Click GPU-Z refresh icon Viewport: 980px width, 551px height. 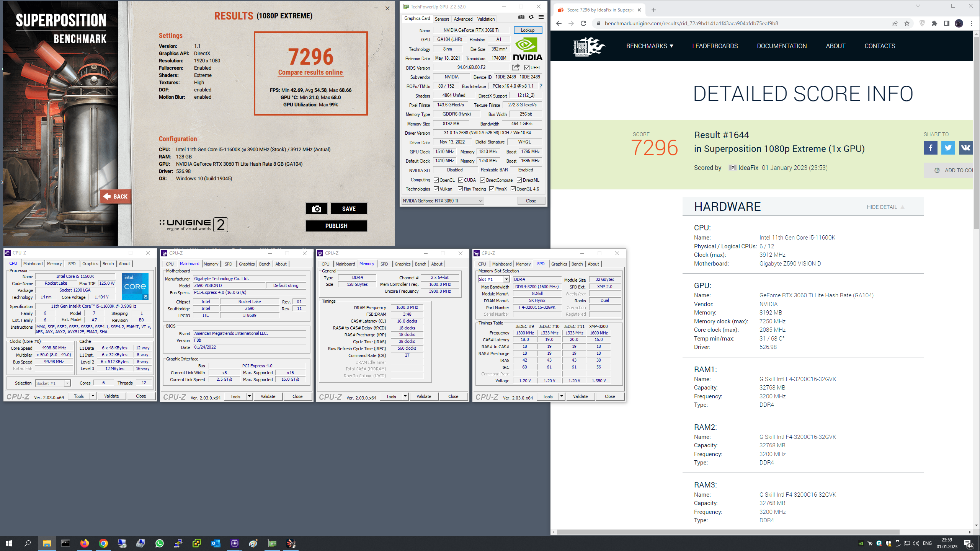pyautogui.click(x=531, y=17)
